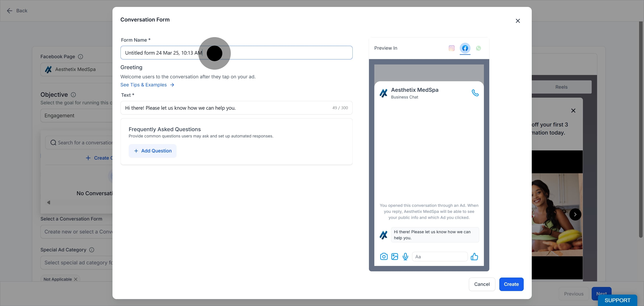Click the microphone icon in preview
644x306 pixels.
click(x=405, y=257)
